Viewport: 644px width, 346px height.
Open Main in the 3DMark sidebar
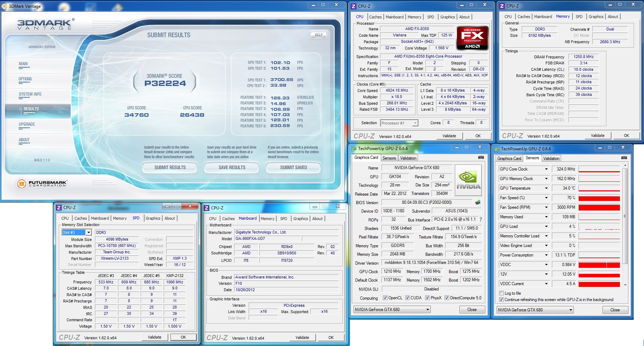point(23,64)
